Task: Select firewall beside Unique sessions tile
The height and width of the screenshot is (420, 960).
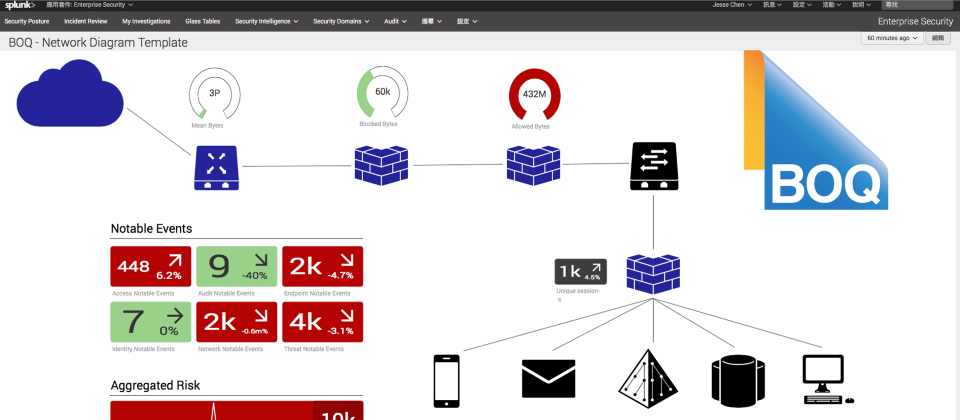Action: click(653, 274)
